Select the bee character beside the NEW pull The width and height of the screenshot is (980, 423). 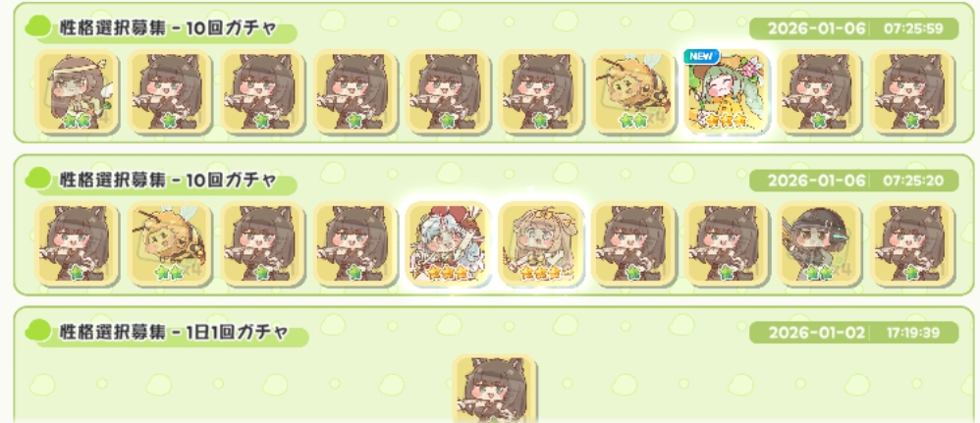click(633, 92)
